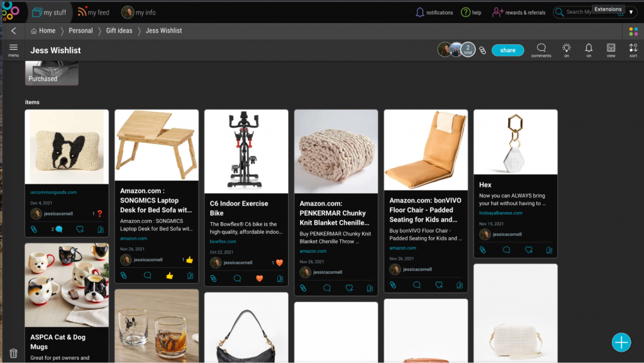
Task: Unlike C6 Indoor Exercise Bike via footer heart
Action: click(x=259, y=279)
